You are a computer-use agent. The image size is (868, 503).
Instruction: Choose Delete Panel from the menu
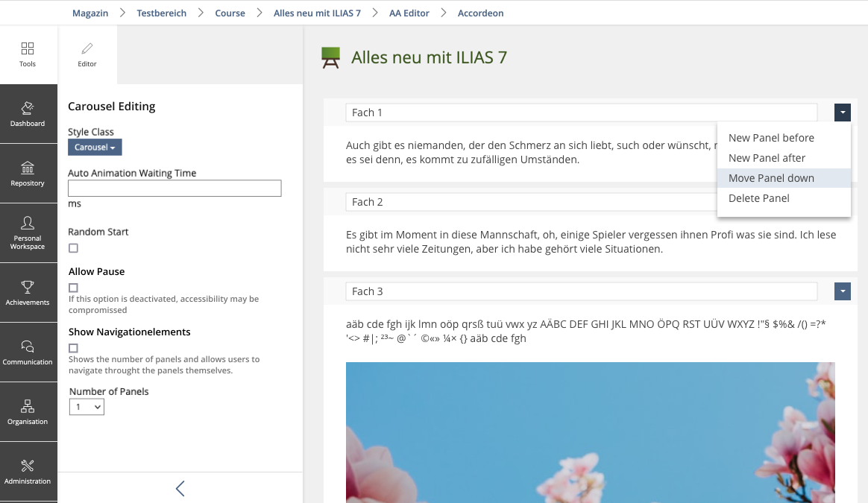tap(758, 198)
